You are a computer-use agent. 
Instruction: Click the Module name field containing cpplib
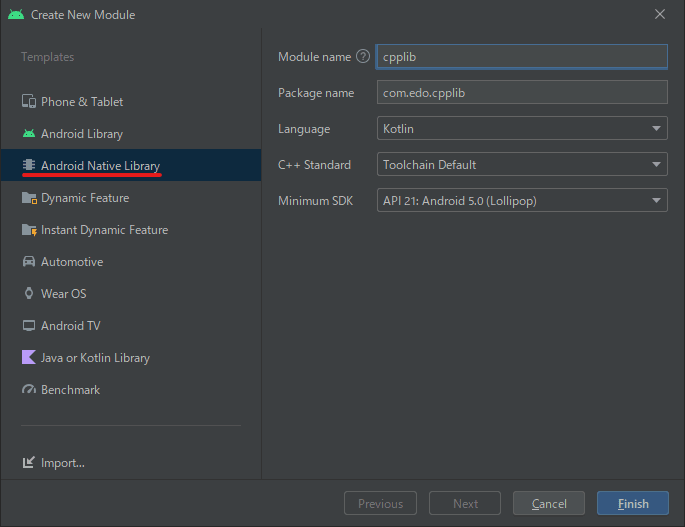pyautogui.click(x=522, y=57)
